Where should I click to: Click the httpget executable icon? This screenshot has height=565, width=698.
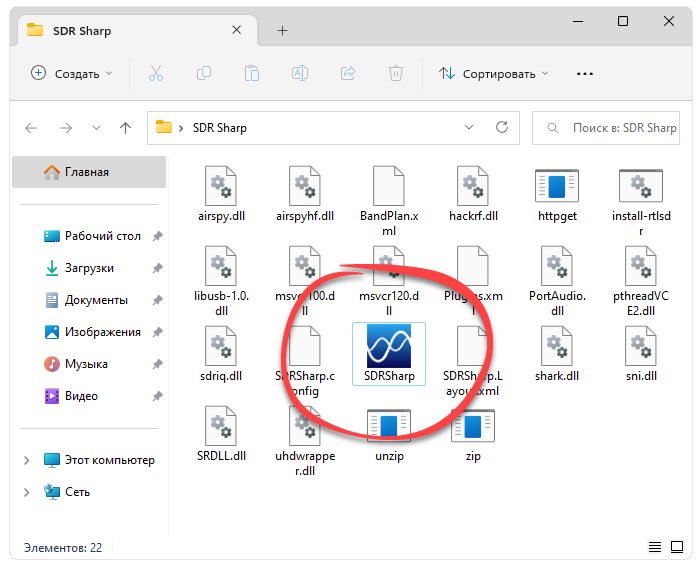(x=558, y=187)
